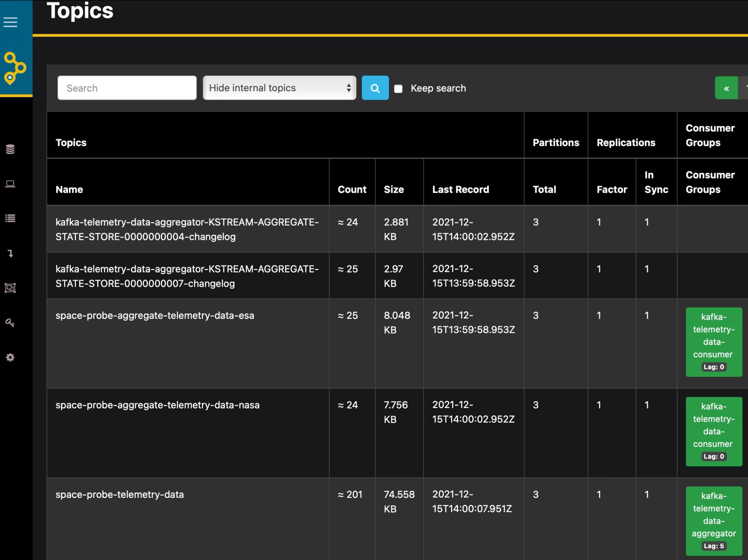Open the hamburger menu in sidebar

pyautogui.click(x=10, y=22)
